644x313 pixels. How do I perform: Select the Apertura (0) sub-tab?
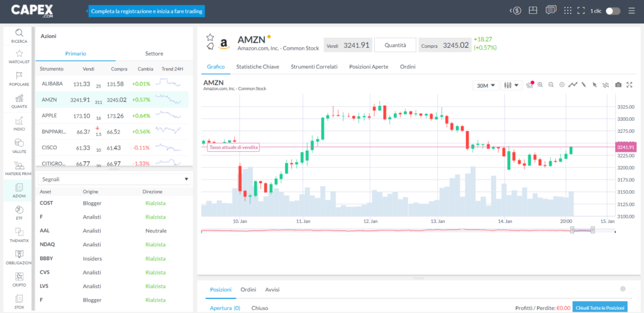(225, 308)
